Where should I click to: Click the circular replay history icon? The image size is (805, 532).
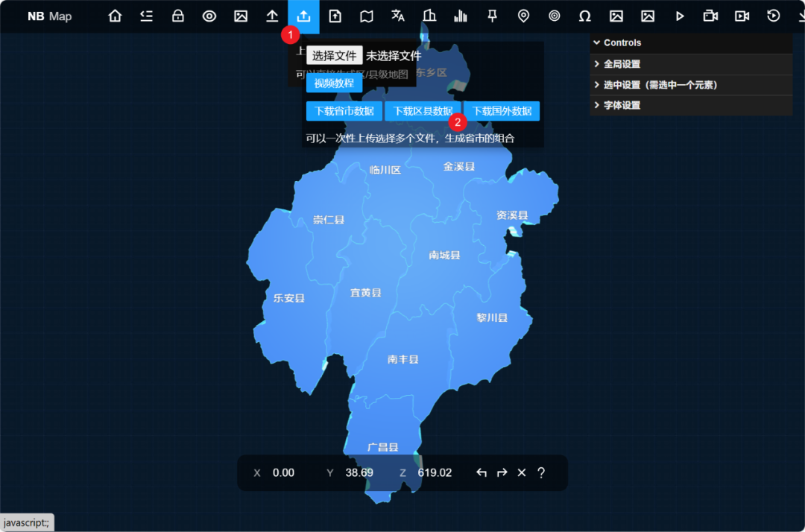point(773,16)
